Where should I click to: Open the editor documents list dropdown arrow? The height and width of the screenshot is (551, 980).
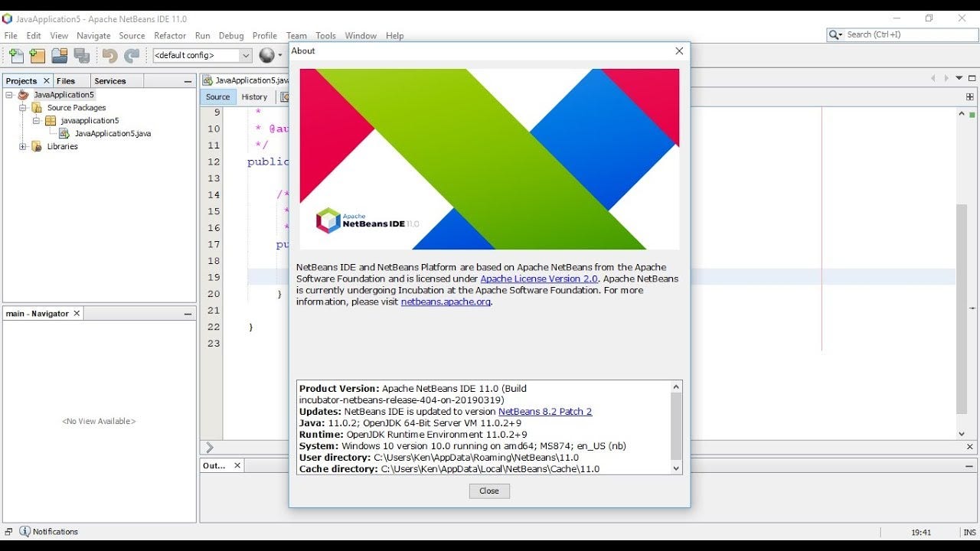(959, 78)
